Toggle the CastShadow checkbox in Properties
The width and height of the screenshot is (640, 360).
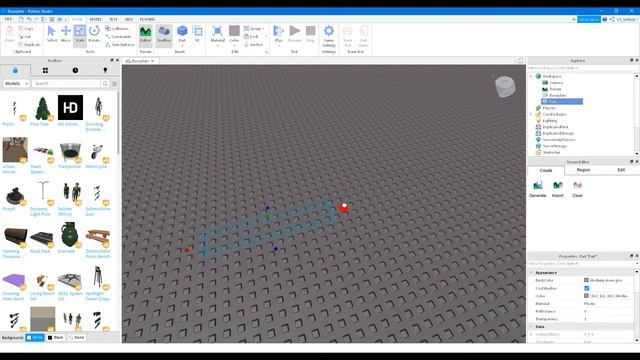coord(587,288)
